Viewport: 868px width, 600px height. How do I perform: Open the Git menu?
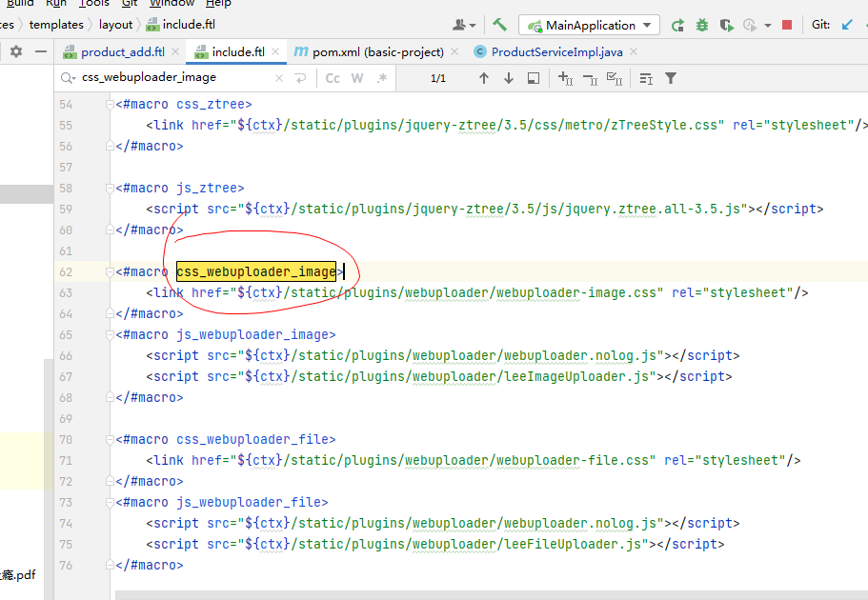(130, 3)
